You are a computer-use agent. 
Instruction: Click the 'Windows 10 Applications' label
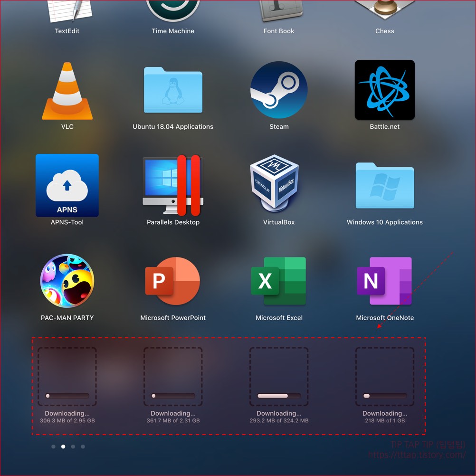click(x=385, y=222)
